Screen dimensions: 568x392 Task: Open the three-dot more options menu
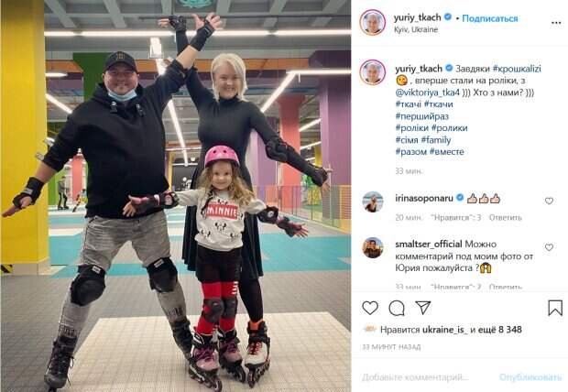pyautogui.click(x=556, y=23)
